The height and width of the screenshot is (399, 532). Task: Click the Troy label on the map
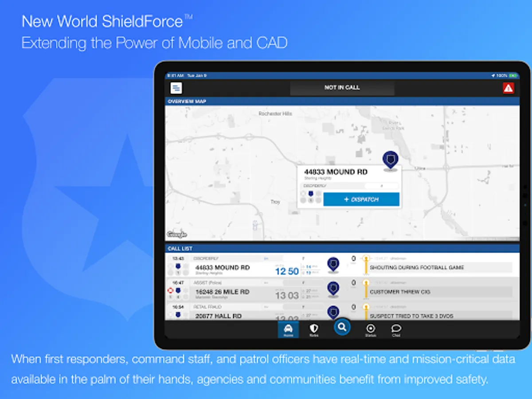tap(275, 202)
